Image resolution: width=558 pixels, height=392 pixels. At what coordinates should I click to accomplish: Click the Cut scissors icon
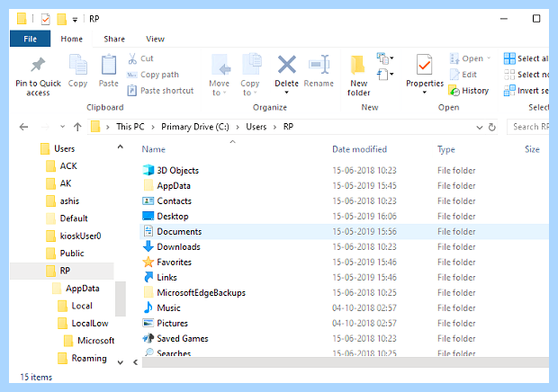tap(132, 58)
